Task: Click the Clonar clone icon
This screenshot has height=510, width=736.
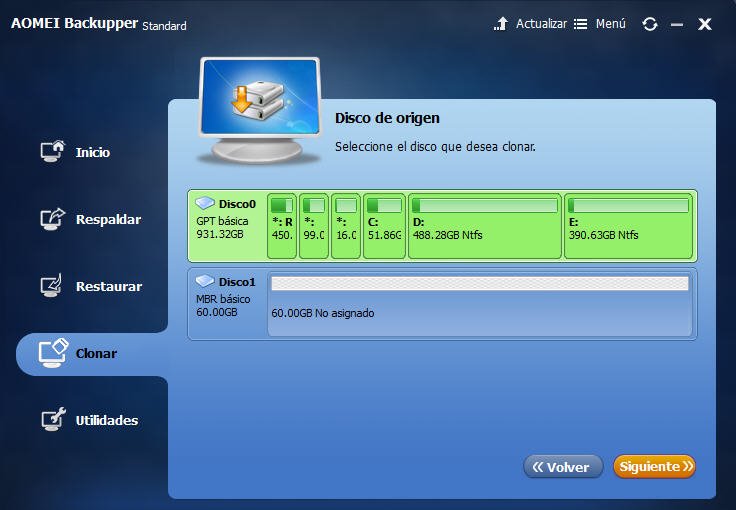Action: (x=53, y=353)
